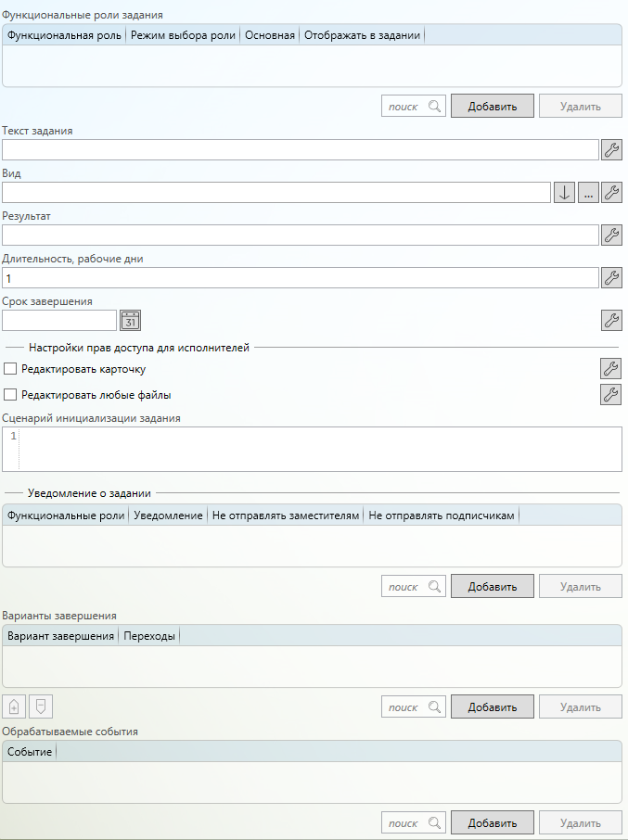Image resolution: width=628 pixels, height=840 pixels.
Task: Click wrench icon next to Результат field
Action: (x=611, y=235)
